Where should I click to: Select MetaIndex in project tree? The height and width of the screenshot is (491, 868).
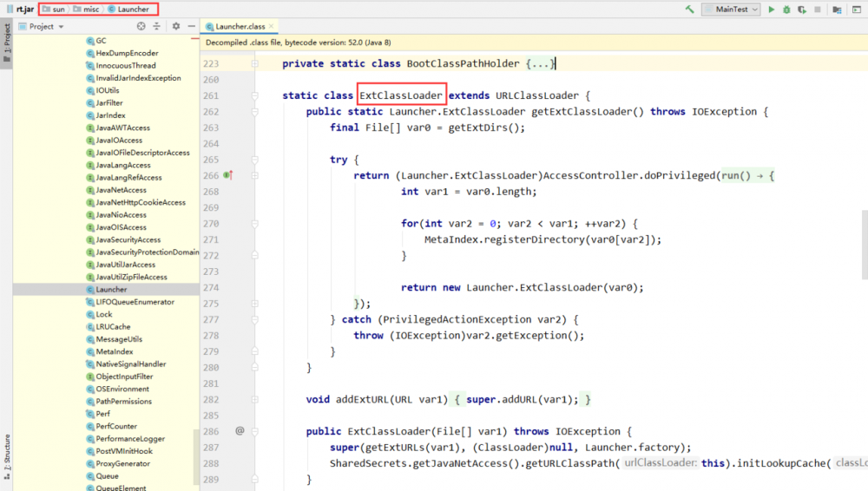[109, 351]
